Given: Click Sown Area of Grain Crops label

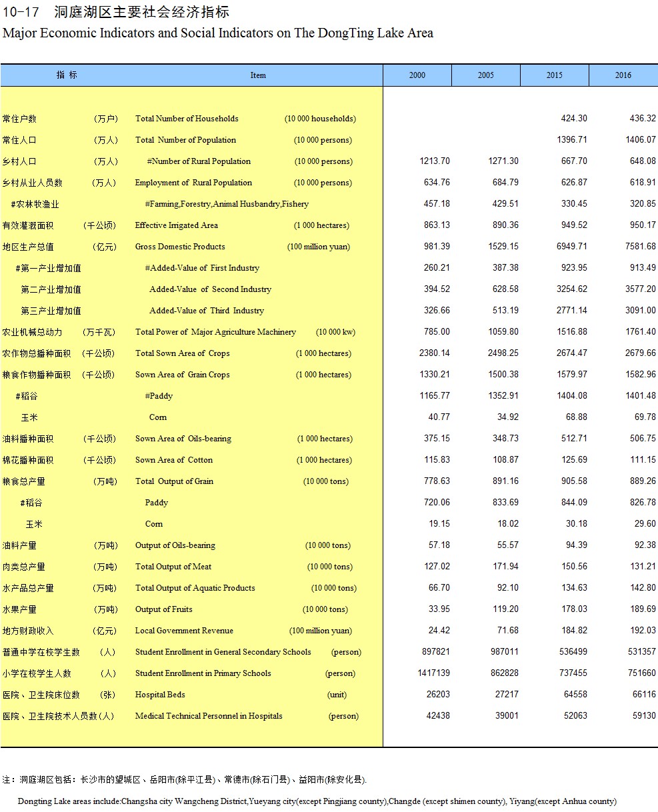Looking at the screenshot, I should [x=182, y=375].
